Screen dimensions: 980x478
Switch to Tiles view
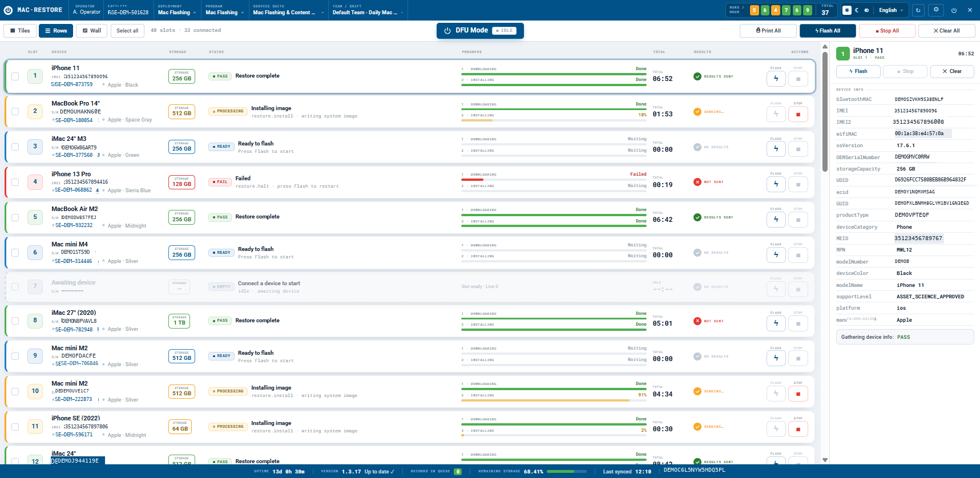pyautogui.click(x=20, y=31)
